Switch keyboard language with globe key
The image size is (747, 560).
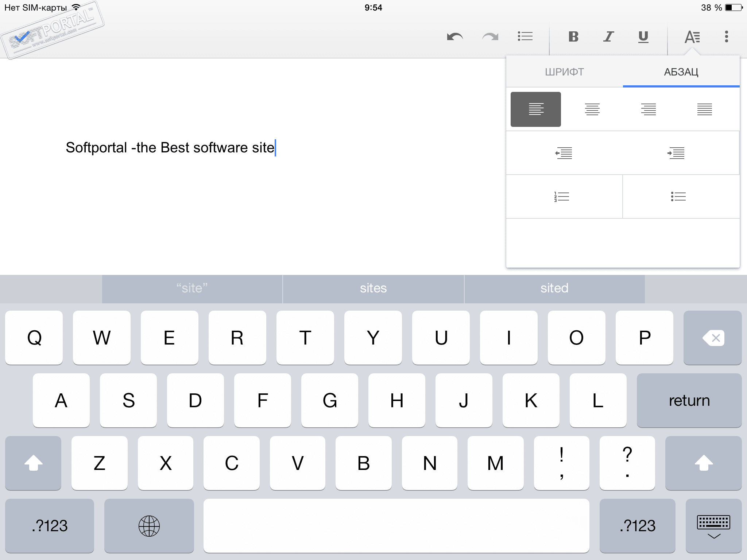click(x=149, y=526)
